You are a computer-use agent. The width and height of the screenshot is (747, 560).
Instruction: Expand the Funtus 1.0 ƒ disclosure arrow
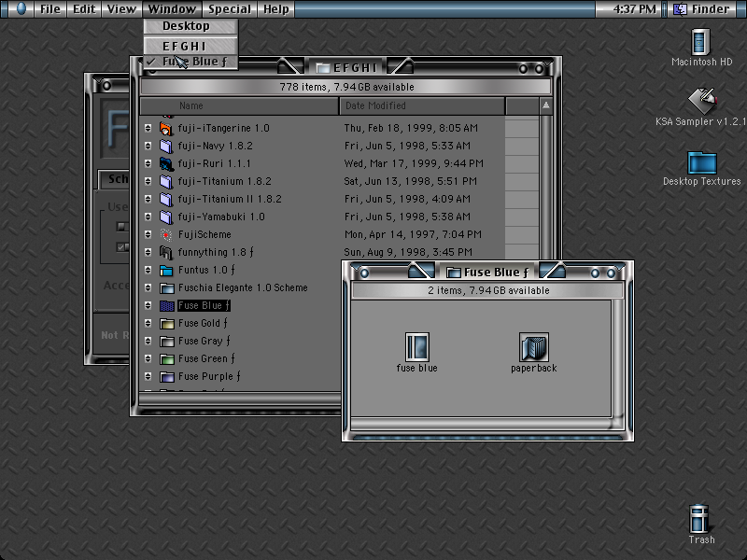tap(148, 270)
